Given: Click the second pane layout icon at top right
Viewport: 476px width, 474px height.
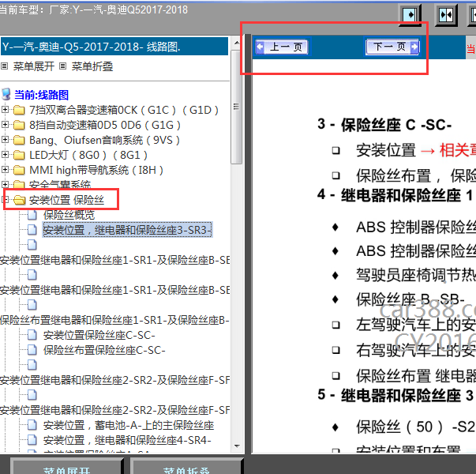Looking at the screenshot, I should pyautogui.click(x=446, y=15).
